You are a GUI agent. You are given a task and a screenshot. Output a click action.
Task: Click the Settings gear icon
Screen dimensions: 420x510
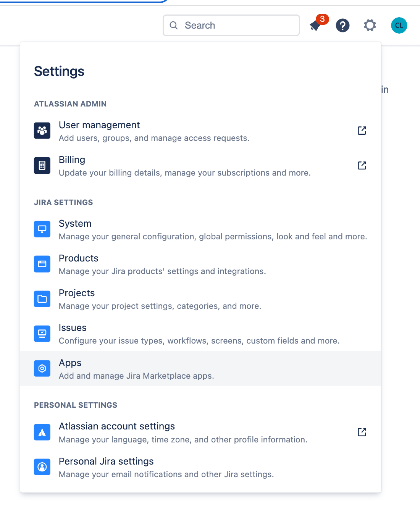point(370,26)
